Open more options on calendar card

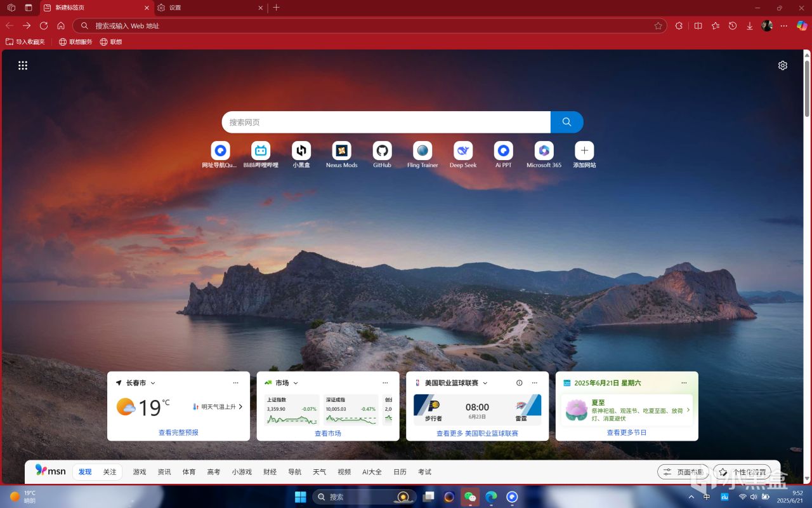coord(684,383)
